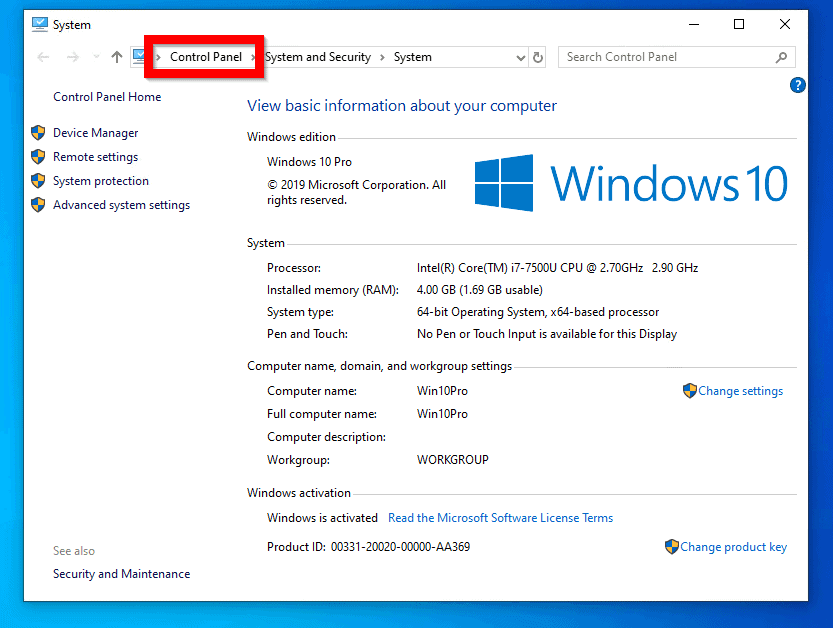Open Security and Maintenance link

click(122, 574)
